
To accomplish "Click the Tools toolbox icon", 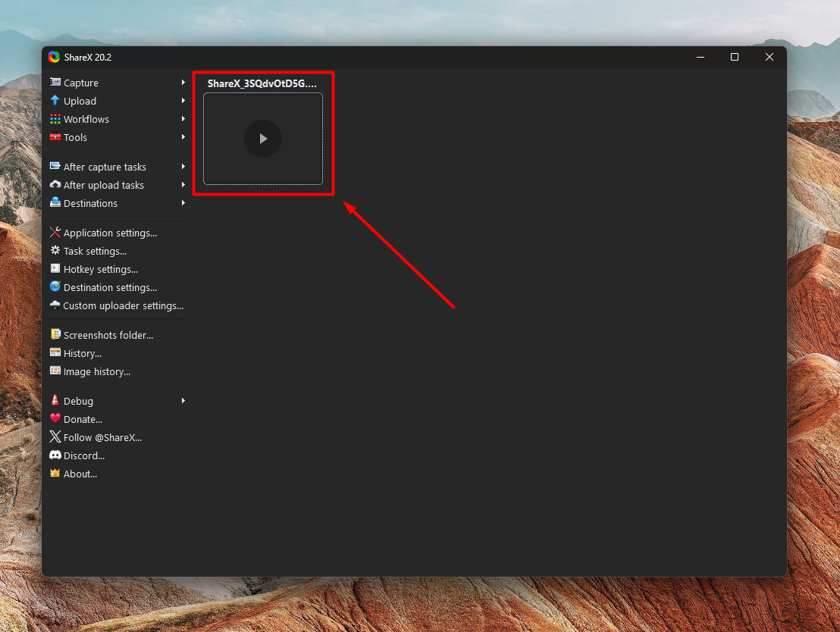I will [x=55, y=137].
